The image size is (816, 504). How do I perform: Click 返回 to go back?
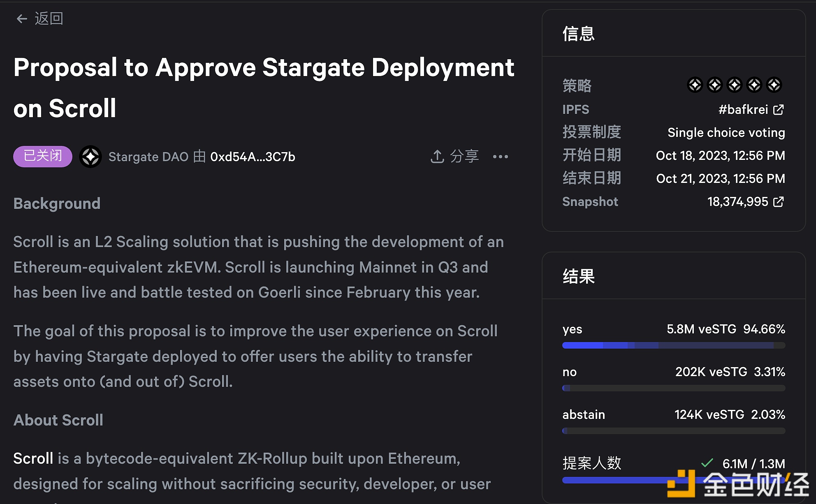(x=48, y=18)
